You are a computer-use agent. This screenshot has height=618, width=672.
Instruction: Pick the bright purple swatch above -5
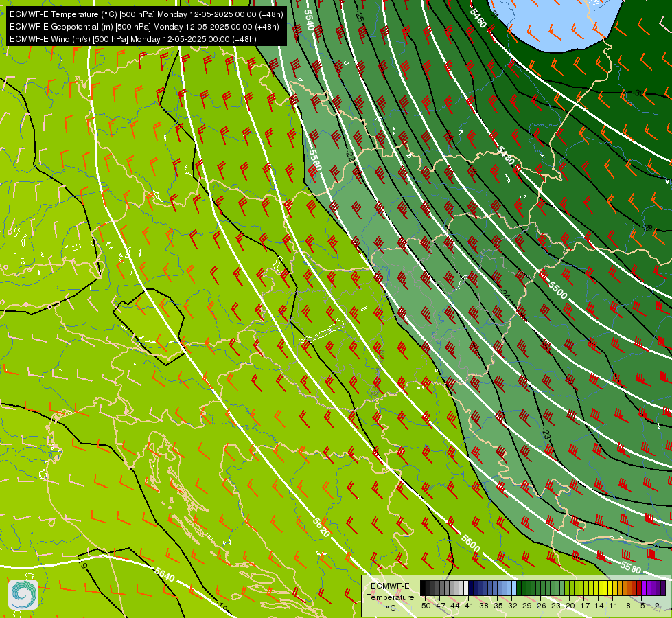[644, 588]
